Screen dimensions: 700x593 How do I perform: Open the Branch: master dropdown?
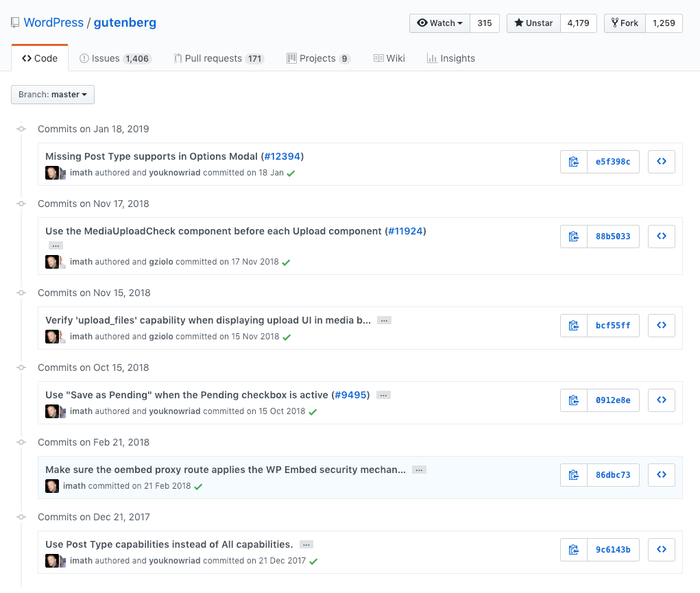(53, 95)
